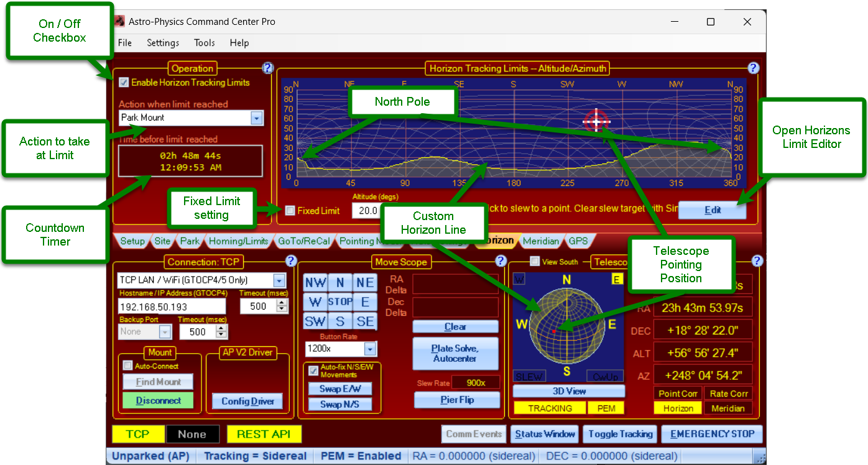Open the Help menu

coord(239,43)
